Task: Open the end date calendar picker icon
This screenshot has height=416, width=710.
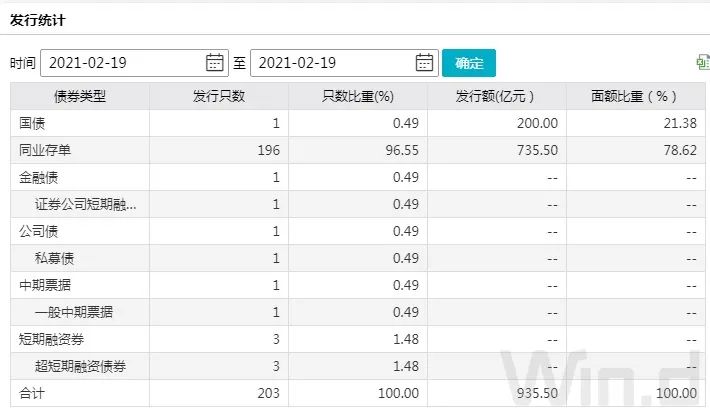Action: click(424, 62)
